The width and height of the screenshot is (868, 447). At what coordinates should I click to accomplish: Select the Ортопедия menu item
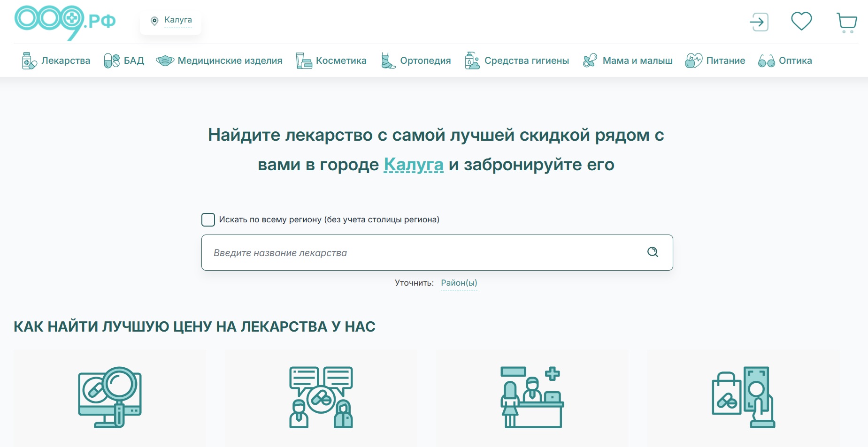tap(425, 61)
